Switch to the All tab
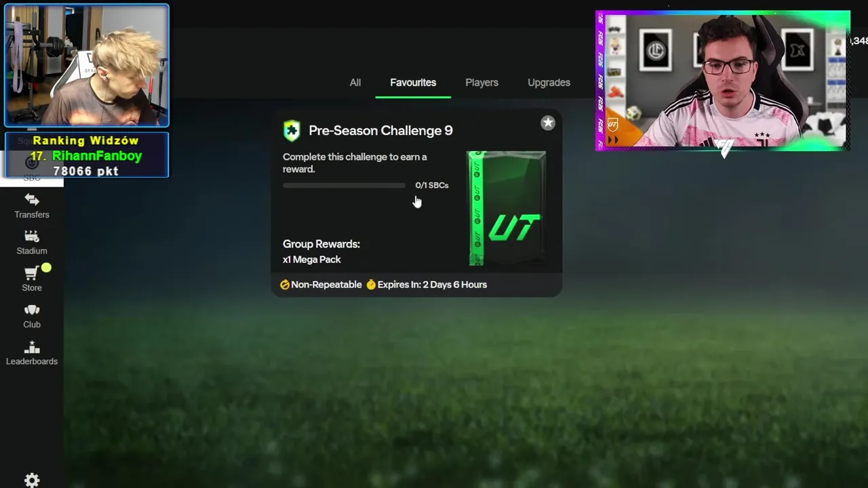 pyautogui.click(x=355, y=83)
